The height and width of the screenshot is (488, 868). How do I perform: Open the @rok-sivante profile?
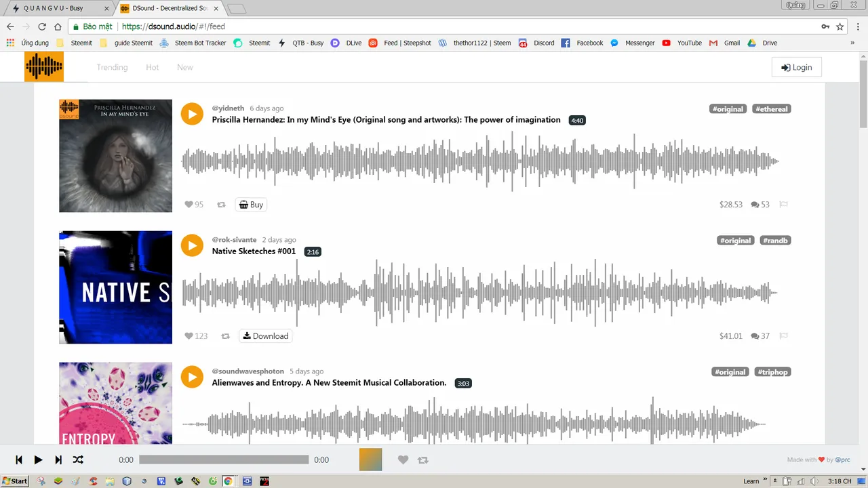234,240
